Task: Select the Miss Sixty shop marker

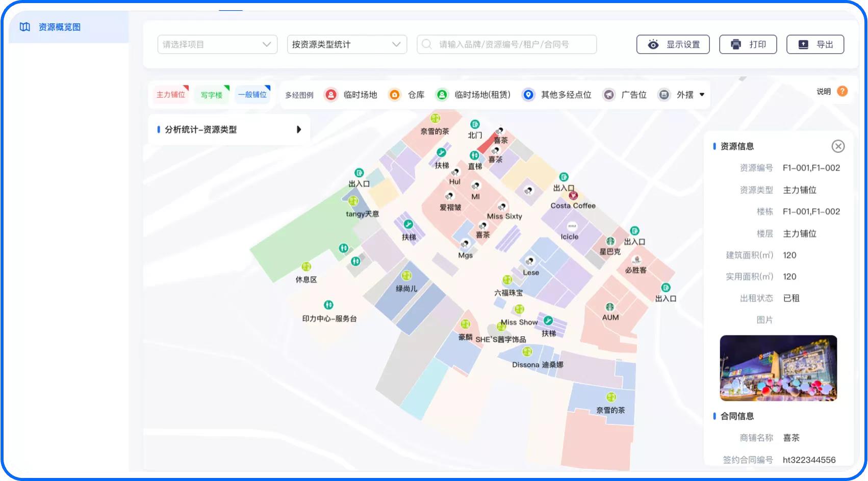Action: click(502, 206)
